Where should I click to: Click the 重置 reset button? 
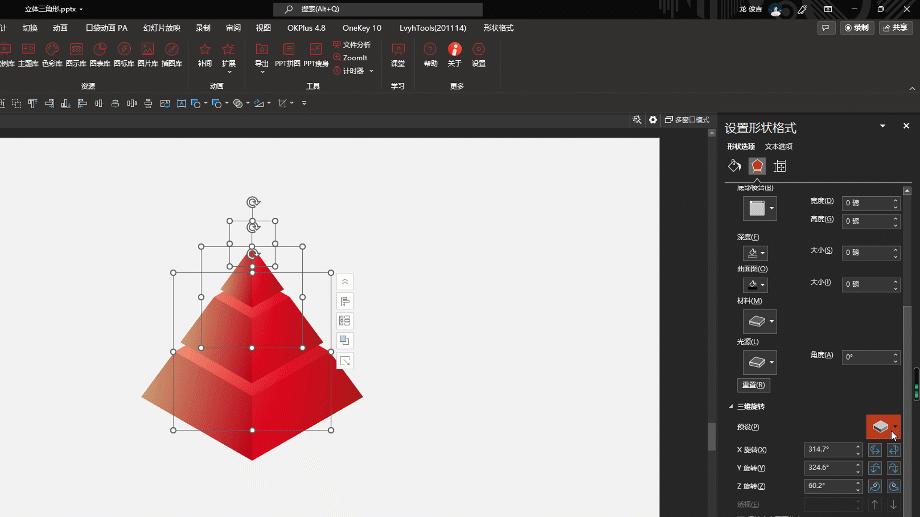[x=753, y=385]
